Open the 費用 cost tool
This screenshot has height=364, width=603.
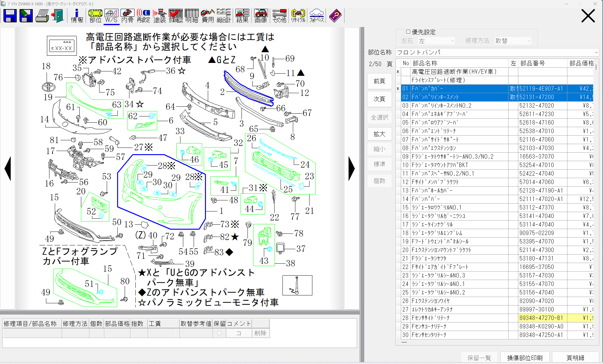click(x=208, y=16)
